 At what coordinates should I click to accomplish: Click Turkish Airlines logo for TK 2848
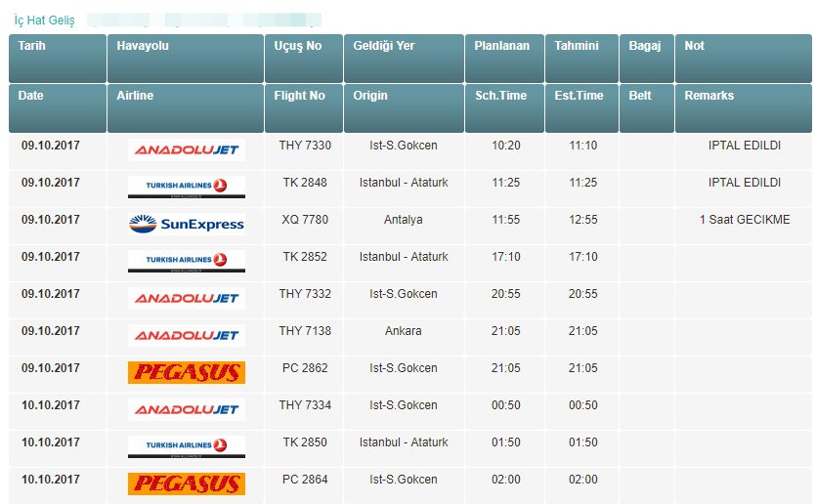[x=187, y=188]
